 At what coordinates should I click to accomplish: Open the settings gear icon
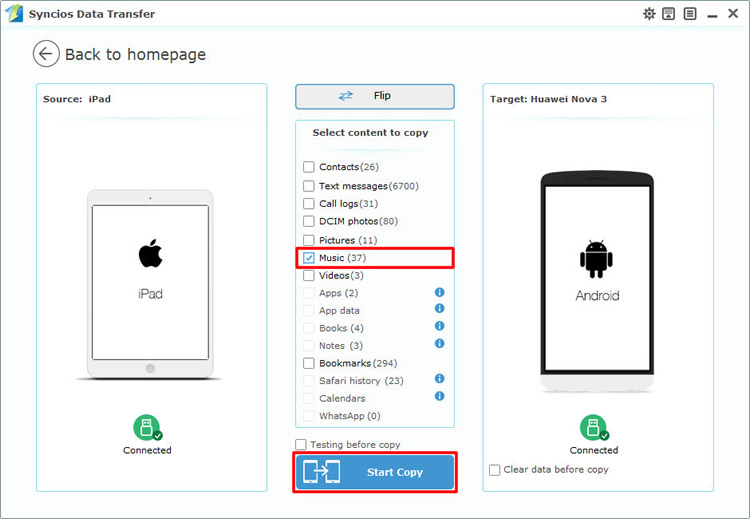(649, 14)
